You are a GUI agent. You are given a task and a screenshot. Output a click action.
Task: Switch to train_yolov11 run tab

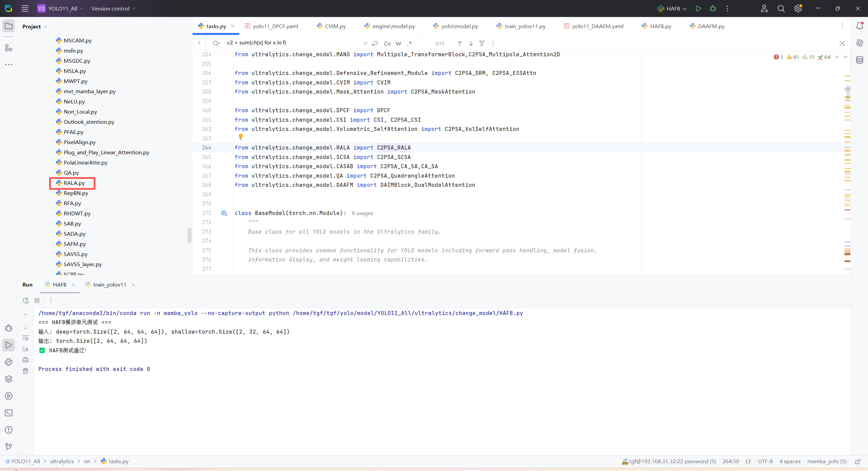tap(109, 284)
